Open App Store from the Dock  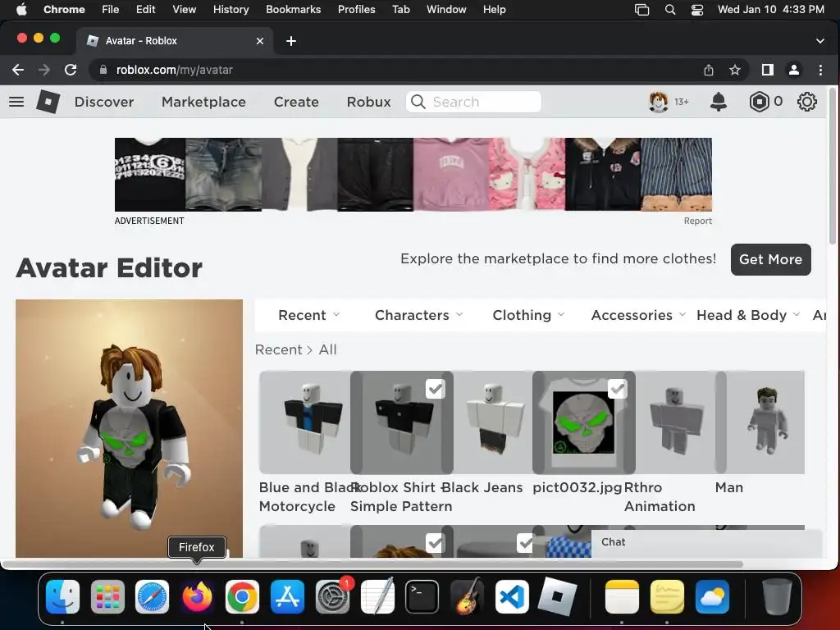(x=287, y=597)
